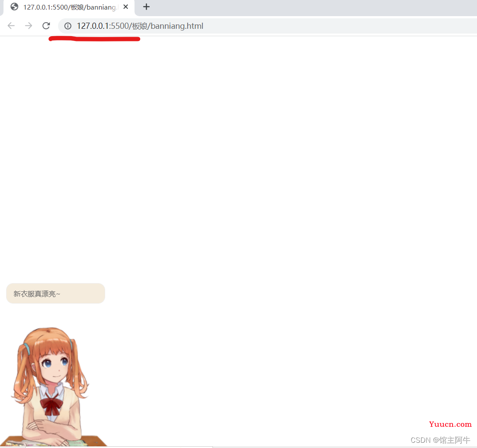Select the 127.0.0.1:5500 browser tab
This screenshot has width=477, height=448.
69,7
